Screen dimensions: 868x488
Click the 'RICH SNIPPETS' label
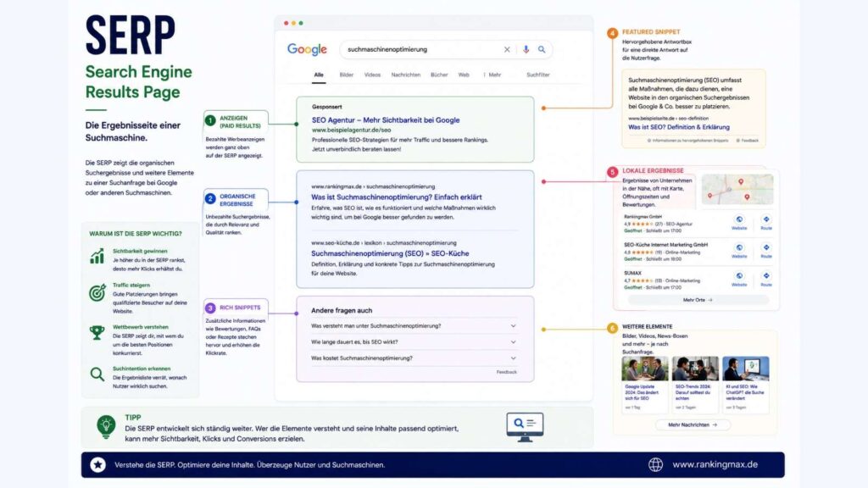(240, 308)
